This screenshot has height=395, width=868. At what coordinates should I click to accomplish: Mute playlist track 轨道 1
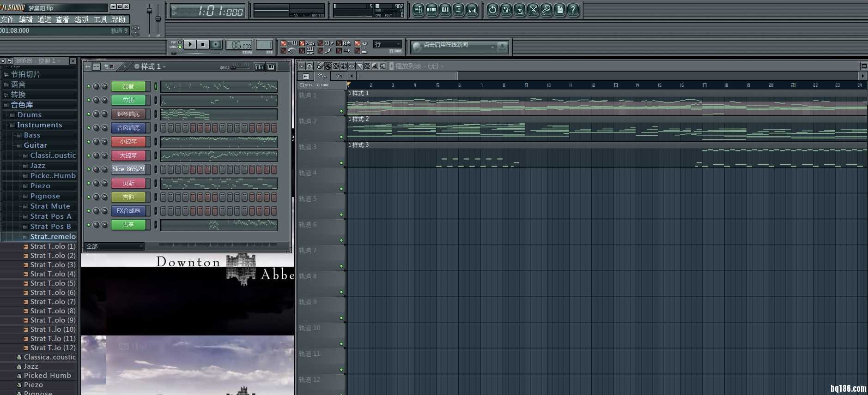coord(341,111)
